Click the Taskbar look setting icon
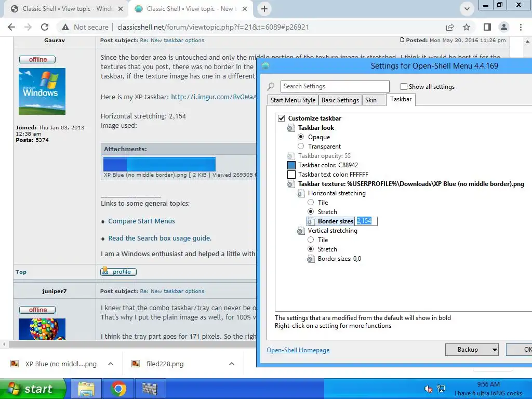The width and height of the screenshot is (532, 399). click(x=291, y=128)
